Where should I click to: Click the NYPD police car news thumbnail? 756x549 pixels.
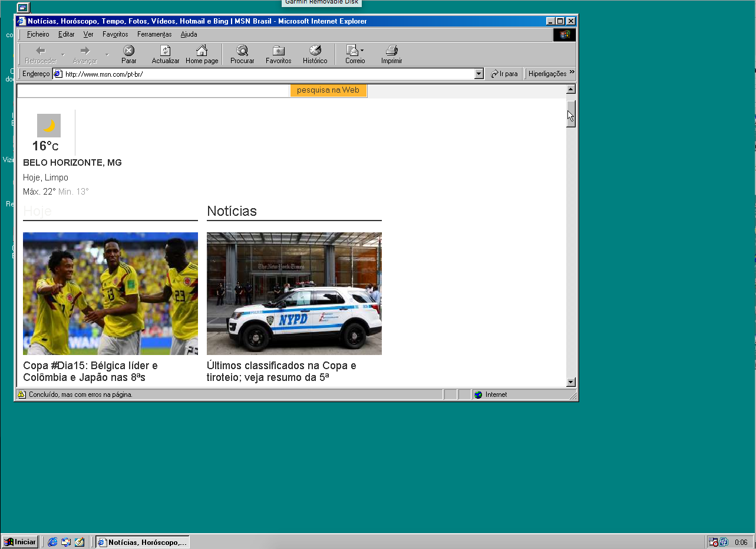[x=294, y=293]
